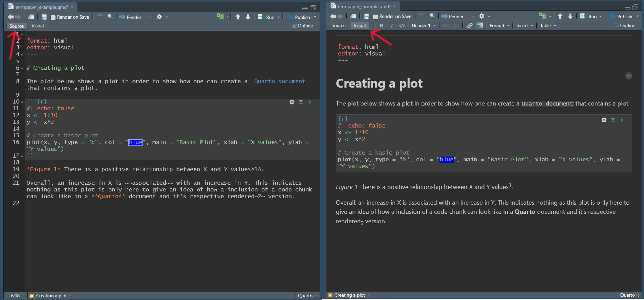The image size is (644, 300).
Task: Click Publish button in Visual-mode editor
Action: (620, 16)
